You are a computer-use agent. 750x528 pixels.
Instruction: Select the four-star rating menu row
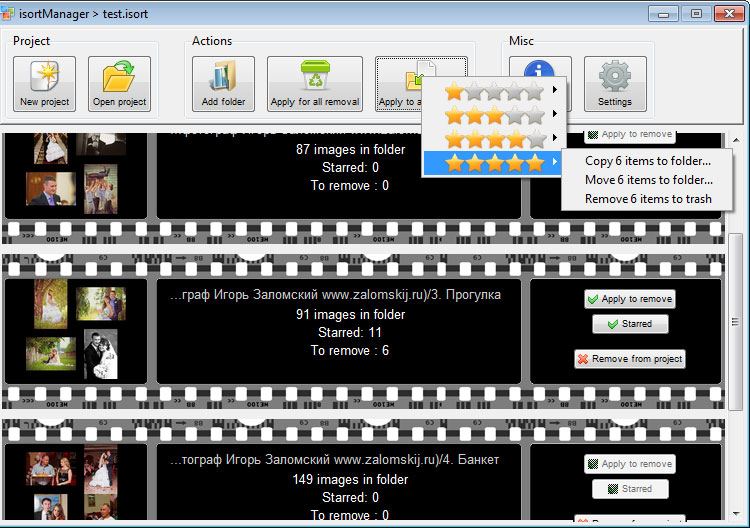coord(494,139)
